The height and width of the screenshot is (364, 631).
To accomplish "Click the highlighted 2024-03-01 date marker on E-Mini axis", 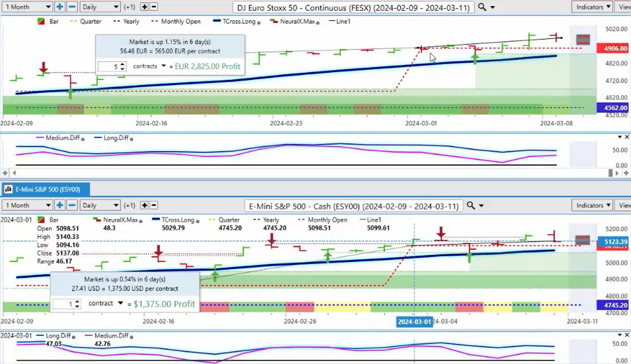I will pos(415,322).
